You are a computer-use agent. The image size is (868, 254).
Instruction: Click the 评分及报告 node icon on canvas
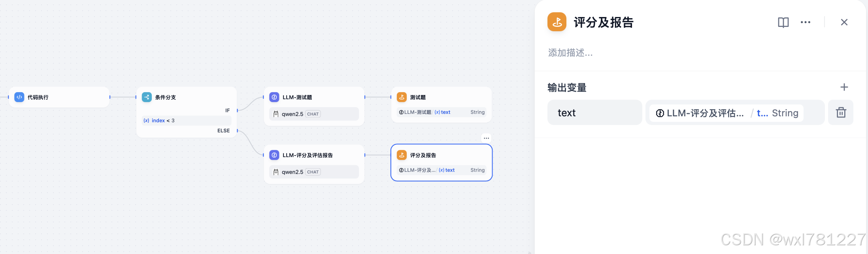click(402, 155)
